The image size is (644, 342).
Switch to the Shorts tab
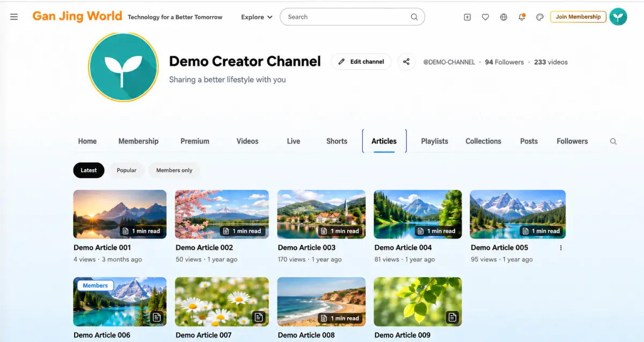336,141
